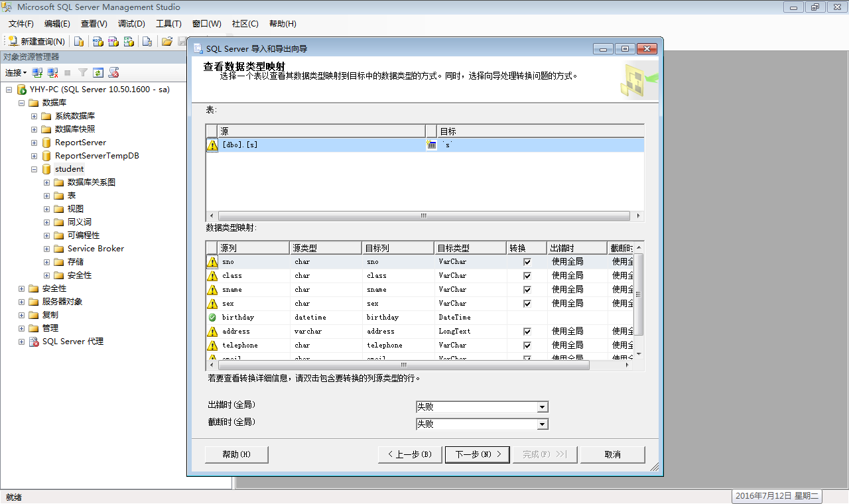Click the 上一步(B) back button

click(x=410, y=454)
